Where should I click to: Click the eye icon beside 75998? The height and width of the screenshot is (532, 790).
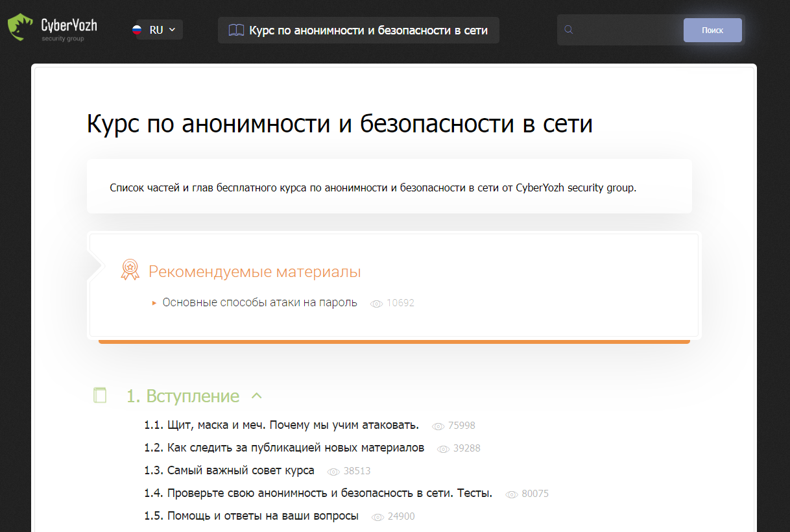tap(438, 426)
